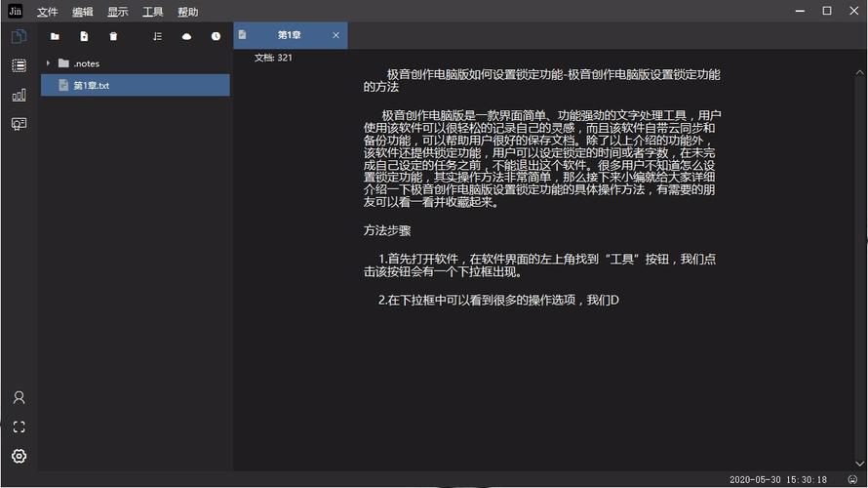This screenshot has height=488, width=868.
Task: Open the 显示 menu
Action: pos(117,12)
